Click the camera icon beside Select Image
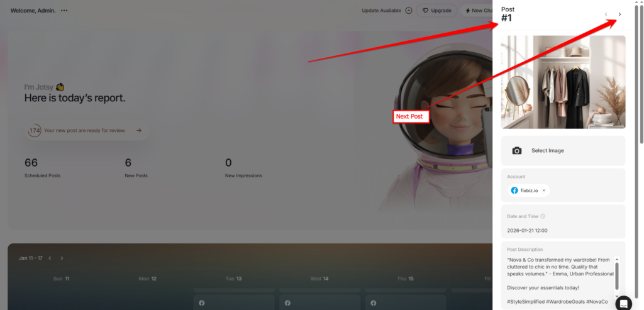644x310 pixels. point(517,151)
